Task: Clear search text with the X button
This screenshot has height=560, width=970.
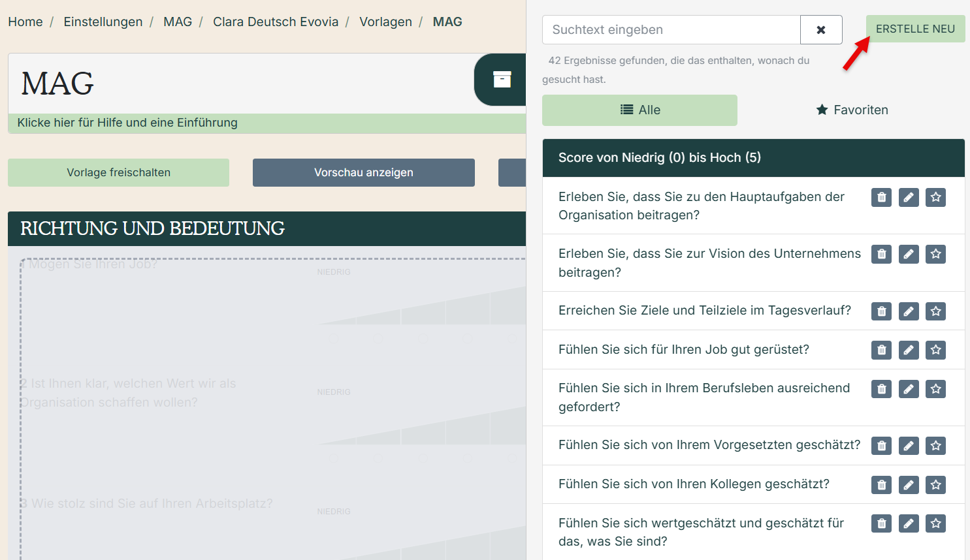Action: click(821, 30)
